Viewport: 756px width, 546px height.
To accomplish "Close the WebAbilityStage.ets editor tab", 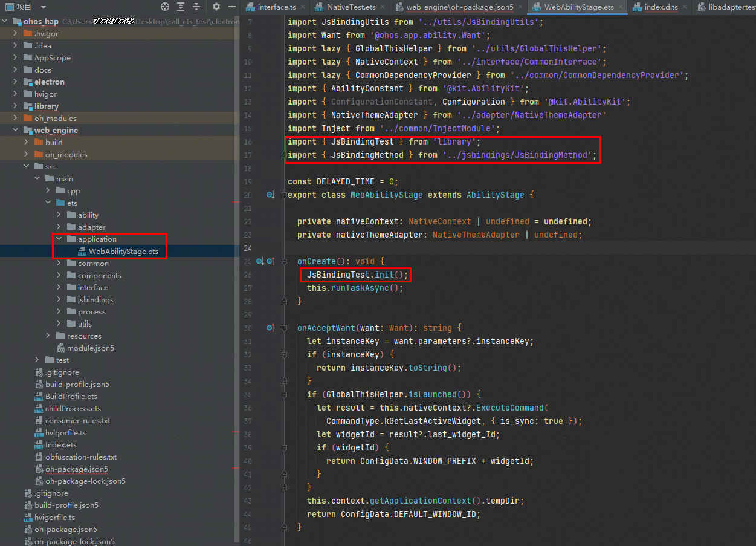I will [621, 7].
